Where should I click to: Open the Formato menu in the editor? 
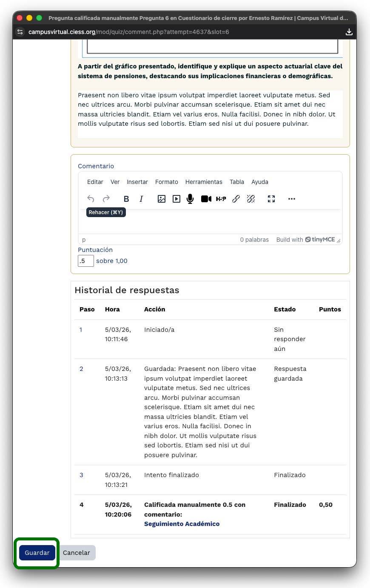166,182
